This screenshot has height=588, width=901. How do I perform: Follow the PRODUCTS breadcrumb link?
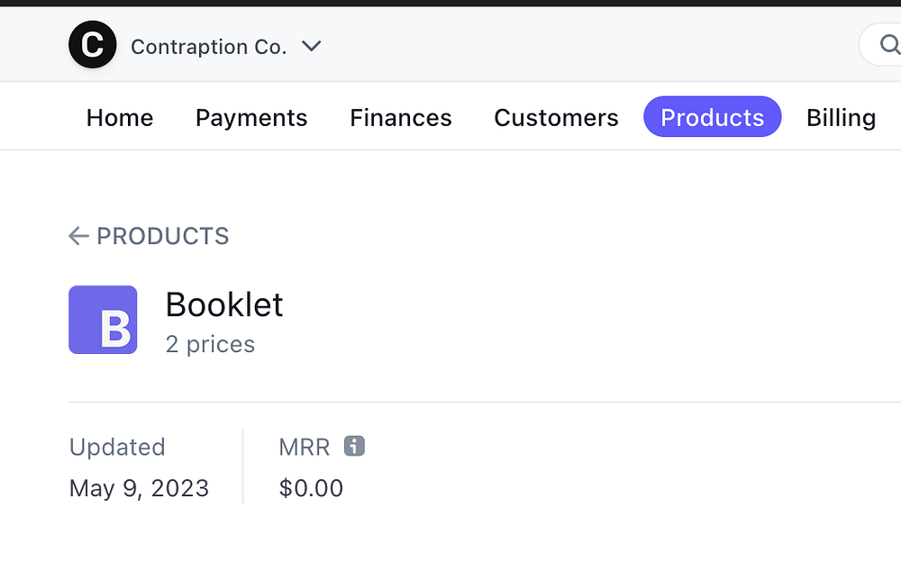pyautogui.click(x=162, y=236)
